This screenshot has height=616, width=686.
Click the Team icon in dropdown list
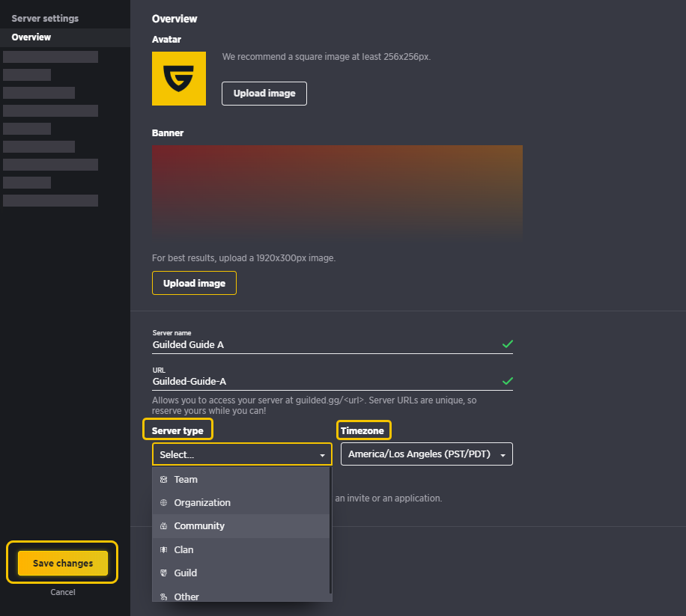tap(163, 480)
